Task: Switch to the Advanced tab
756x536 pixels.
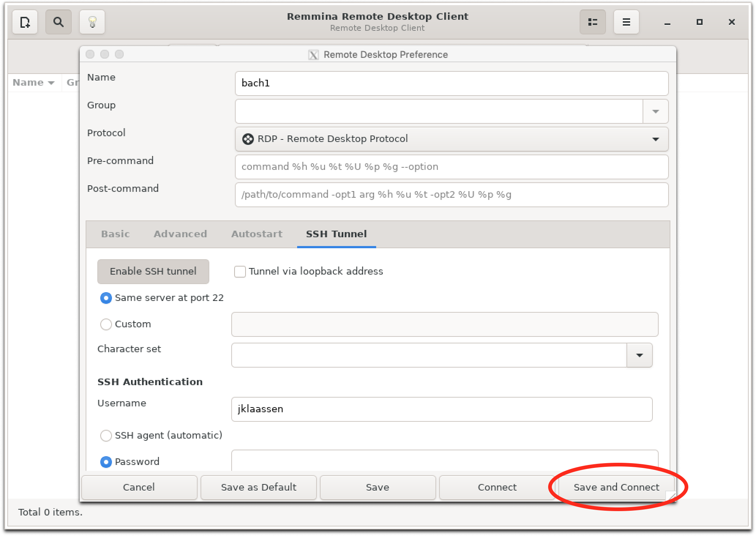Action: click(180, 234)
